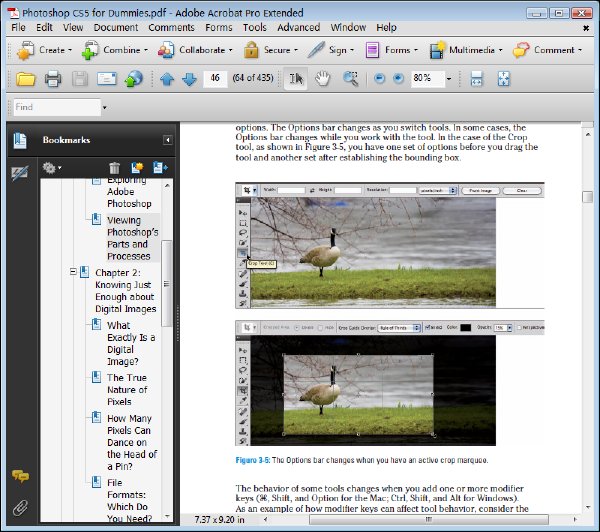The image size is (600, 532).
Task: Open the Secure task dropdown
Action: click(x=271, y=50)
